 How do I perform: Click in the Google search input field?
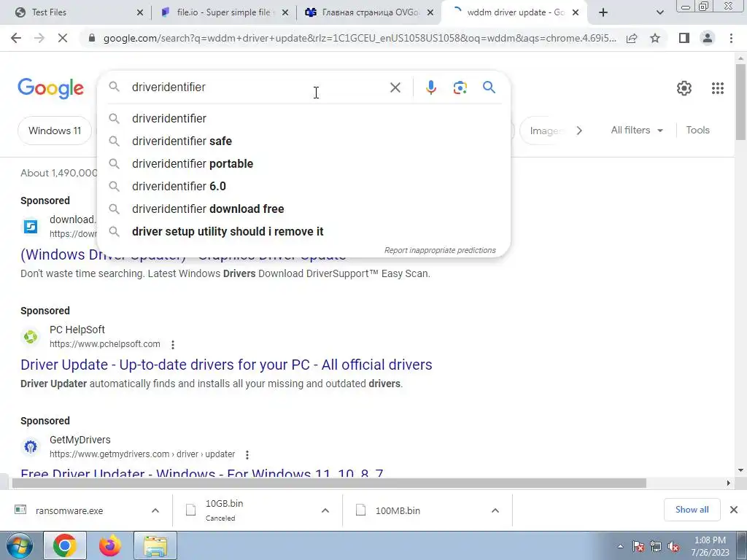coord(258,87)
